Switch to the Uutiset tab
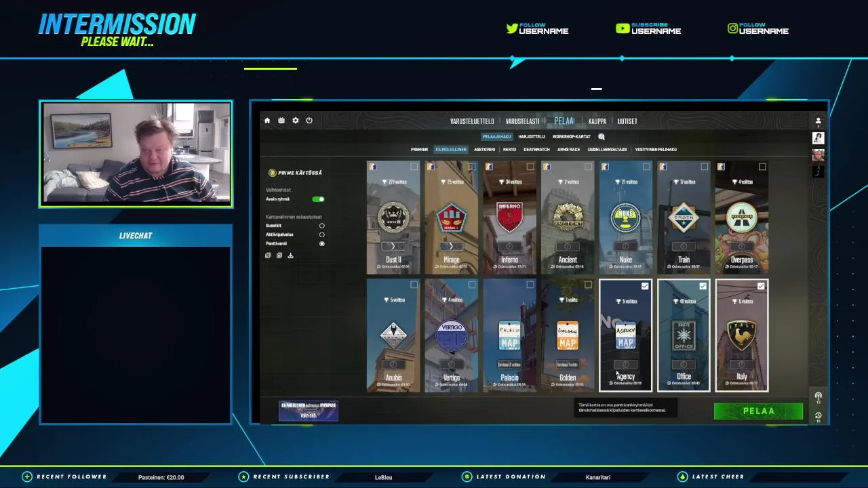The height and width of the screenshot is (488, 868). [627, 121]
